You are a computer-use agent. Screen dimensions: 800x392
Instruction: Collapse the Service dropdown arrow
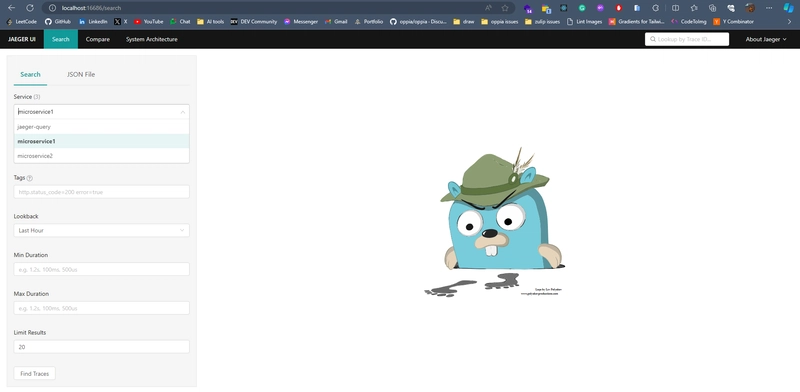(x=183, y=112)
